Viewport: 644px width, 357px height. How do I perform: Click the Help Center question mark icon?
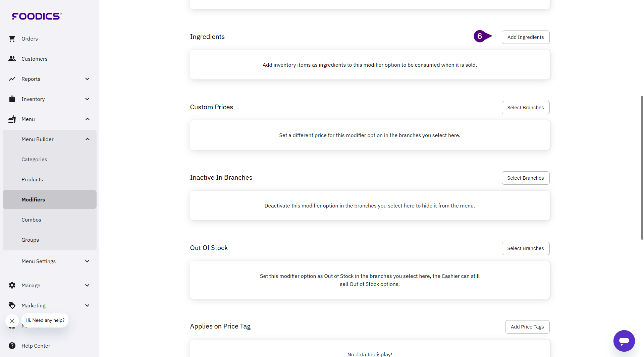click(12, 346)
